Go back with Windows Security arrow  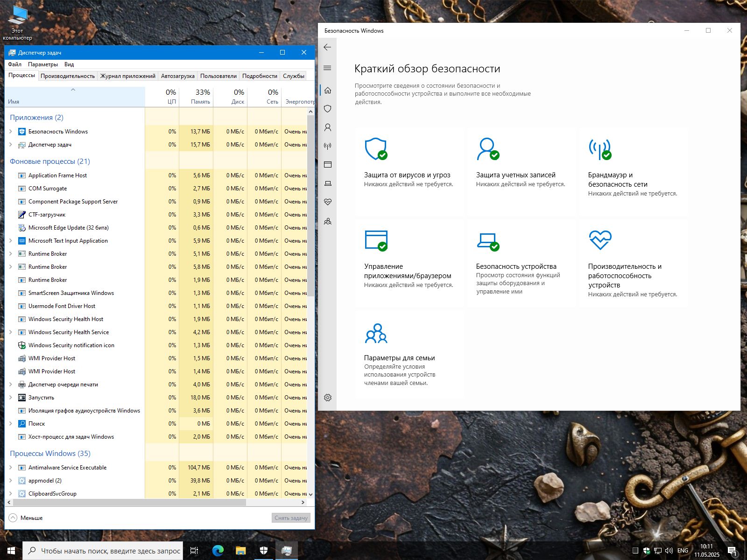[327, 47]
